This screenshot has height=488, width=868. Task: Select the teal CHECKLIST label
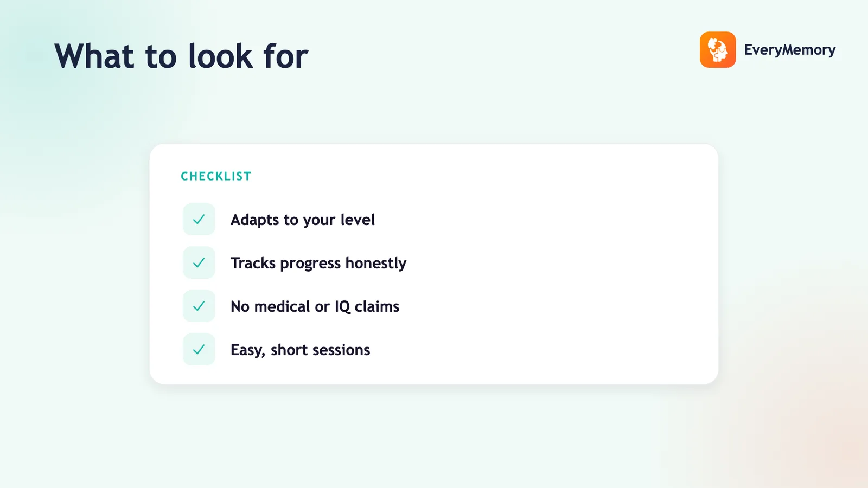[x=216, y=176]
